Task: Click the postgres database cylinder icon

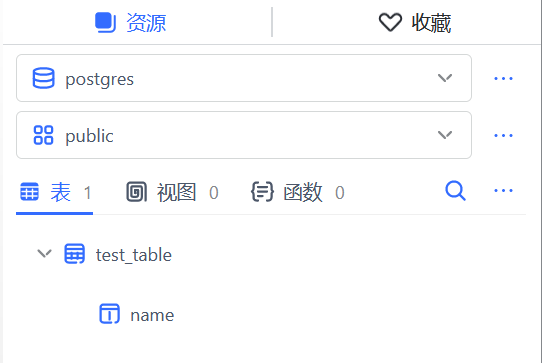Action: click(43, 78)
